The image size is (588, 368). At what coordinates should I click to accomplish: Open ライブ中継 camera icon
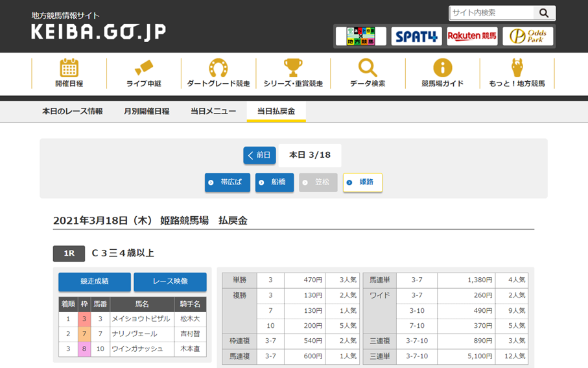coord(143,68)
